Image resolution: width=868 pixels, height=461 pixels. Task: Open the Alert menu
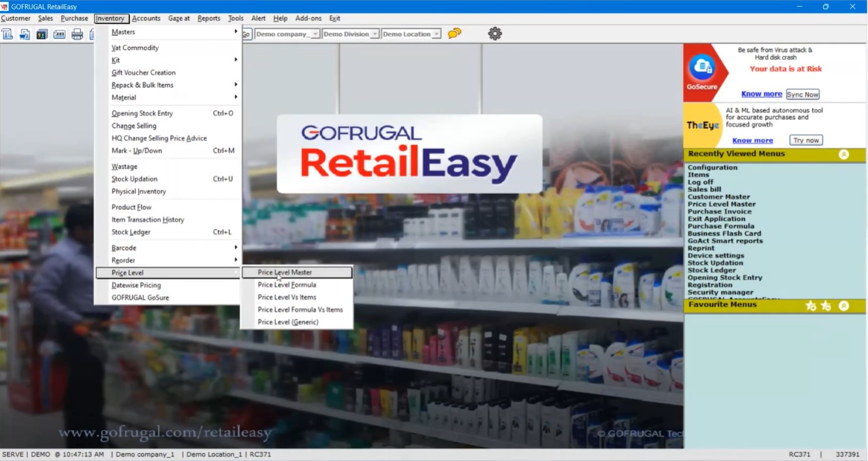tap(258, 18)
